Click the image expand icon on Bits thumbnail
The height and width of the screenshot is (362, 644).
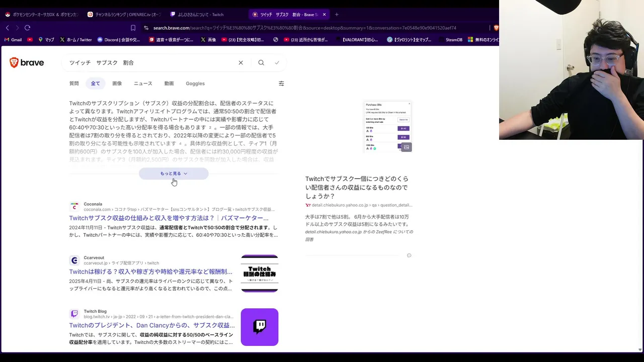click(407, 147)
